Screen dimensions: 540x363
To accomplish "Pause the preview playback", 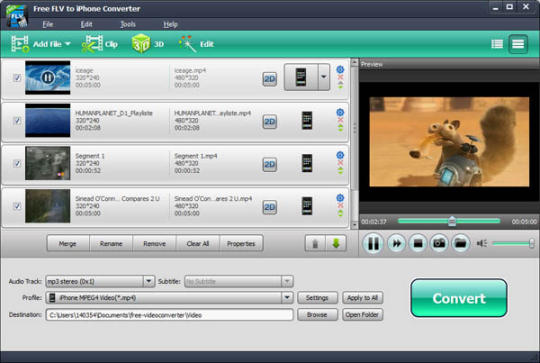I will pyautogui.click(x=373, y=243).
